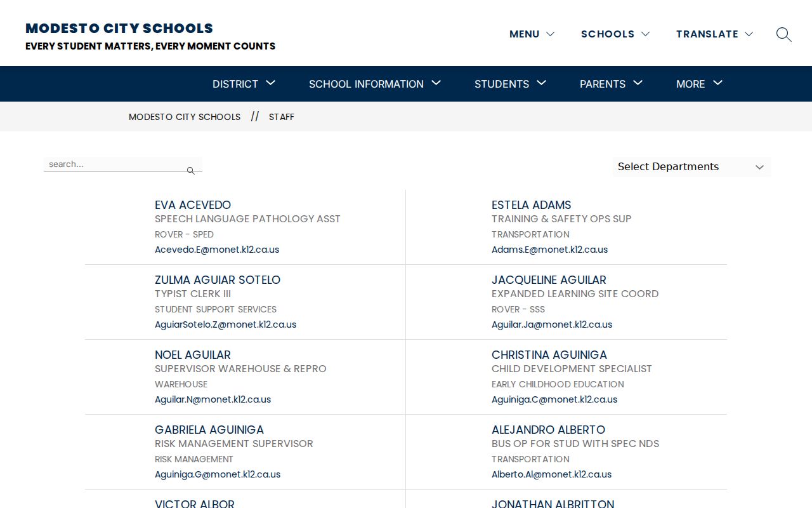Click the title Expanded Learning Site Coord
The width and height of the screenshot is (812, 508).
[575, 294]
